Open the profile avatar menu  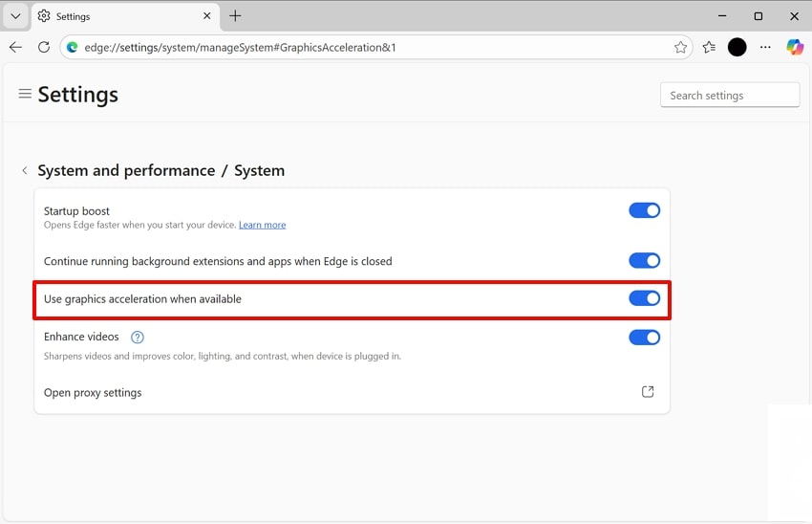pyautogui.click(x=737, y=47)
